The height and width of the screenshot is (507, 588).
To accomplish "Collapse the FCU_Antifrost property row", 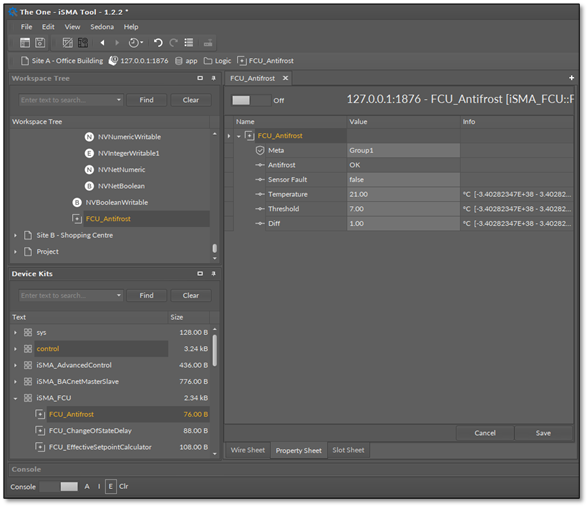I will (x=238, y=136).
